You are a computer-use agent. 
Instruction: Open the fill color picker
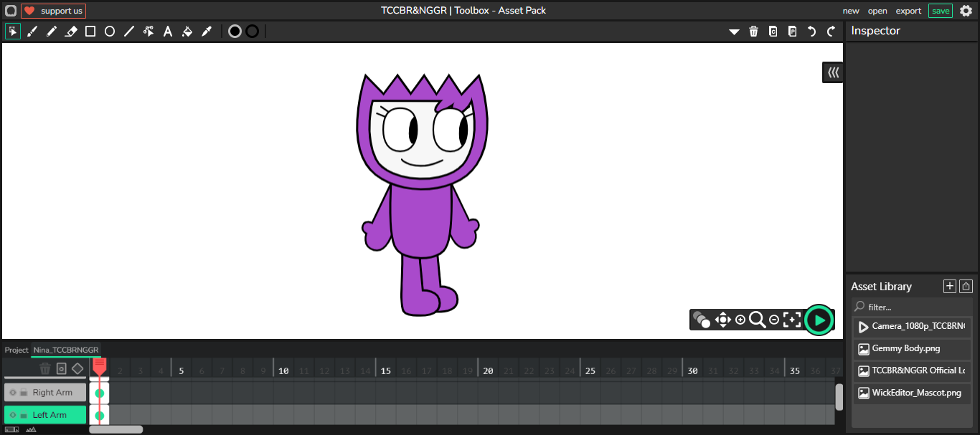click(235, 32)
